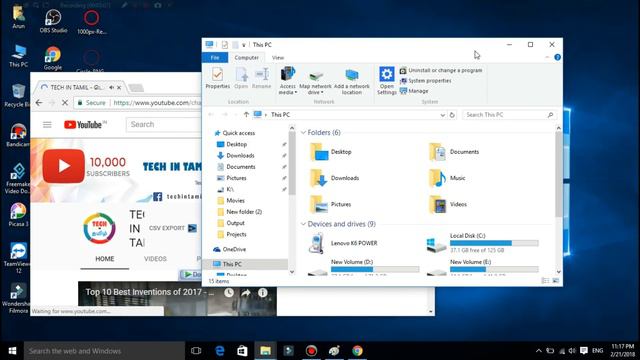Click the Top 10 Best Inventions video
This screenshot has height=360, width=640.
pyautogui.click(x=177, y=299)
